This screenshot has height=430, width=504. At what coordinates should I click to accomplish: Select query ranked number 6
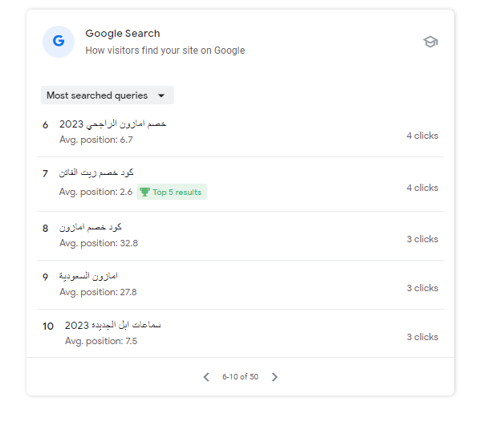[x=113, y=124]
